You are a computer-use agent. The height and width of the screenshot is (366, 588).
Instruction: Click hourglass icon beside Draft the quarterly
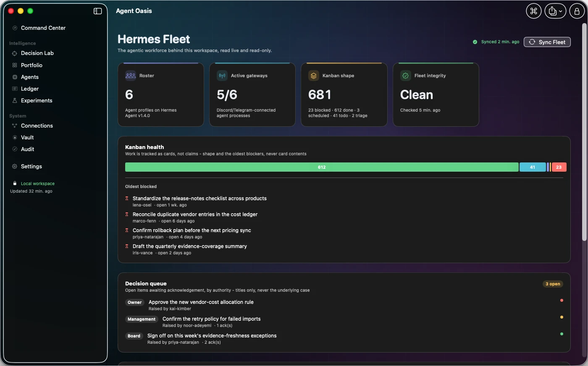tap(127, 246)
